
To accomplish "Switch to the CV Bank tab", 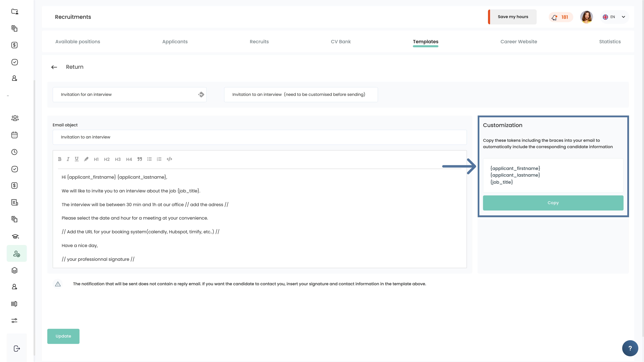I will pyautogui.click(x=341, y=42).
